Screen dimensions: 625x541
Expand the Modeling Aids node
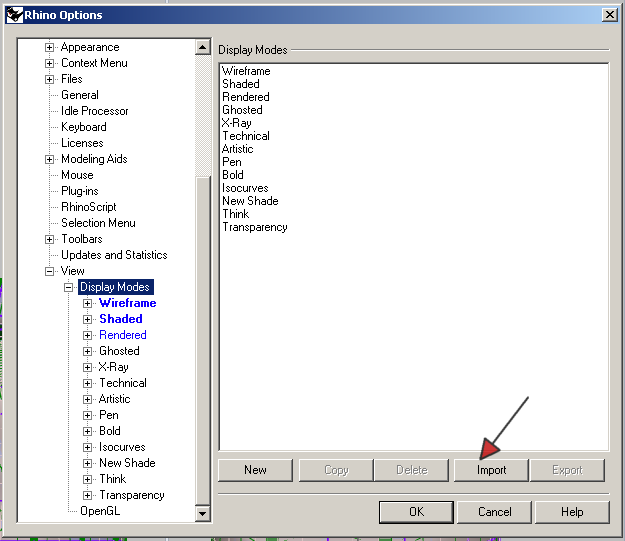49,159
